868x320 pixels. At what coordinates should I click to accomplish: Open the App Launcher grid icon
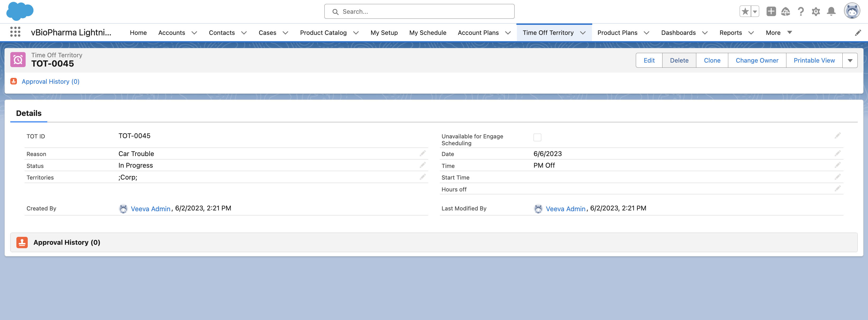click(15, 32)
